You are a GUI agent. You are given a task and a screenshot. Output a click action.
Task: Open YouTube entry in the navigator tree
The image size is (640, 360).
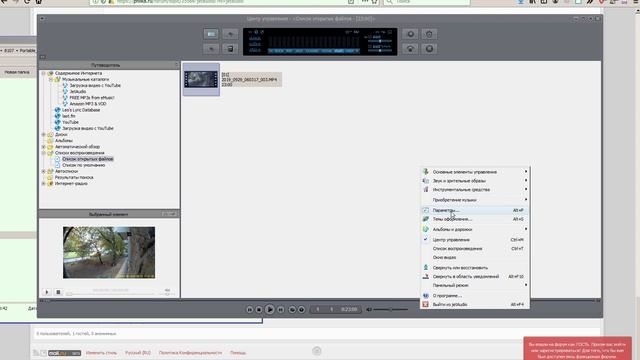tap(70, 122)
